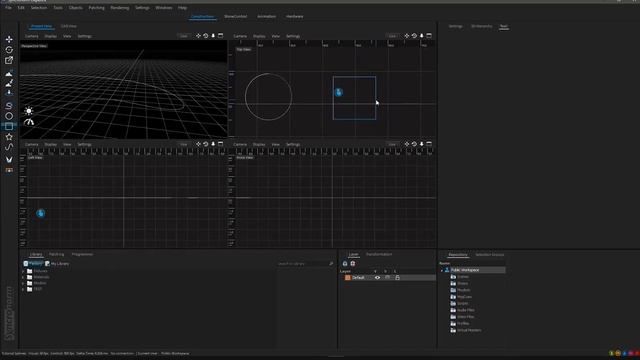Maximize the Top View viewport
640x360 pixels.
click(x=429, y=36)
